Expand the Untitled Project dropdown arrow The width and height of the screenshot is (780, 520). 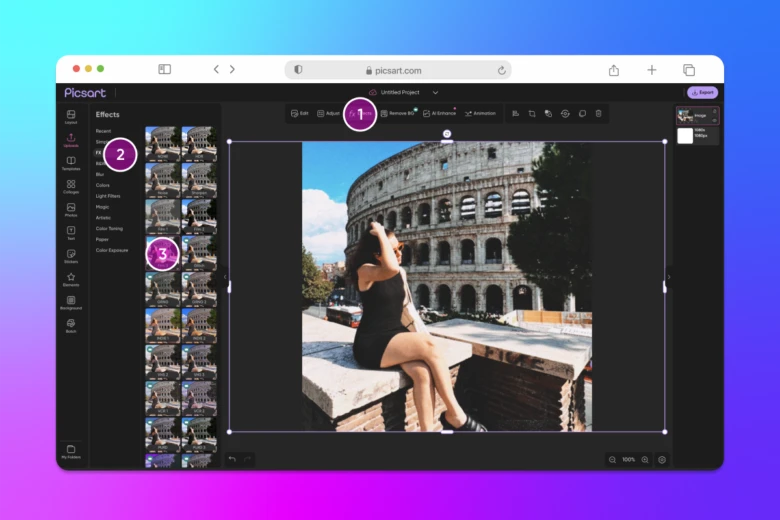coord(435,92)
